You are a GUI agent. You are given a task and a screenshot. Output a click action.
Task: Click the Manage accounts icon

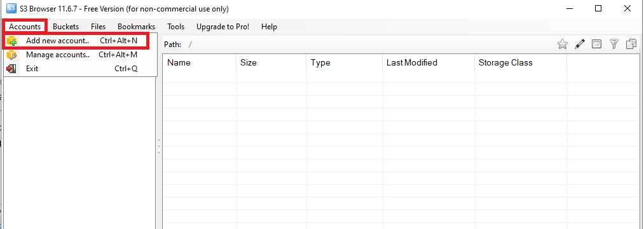tap(11, 55)
